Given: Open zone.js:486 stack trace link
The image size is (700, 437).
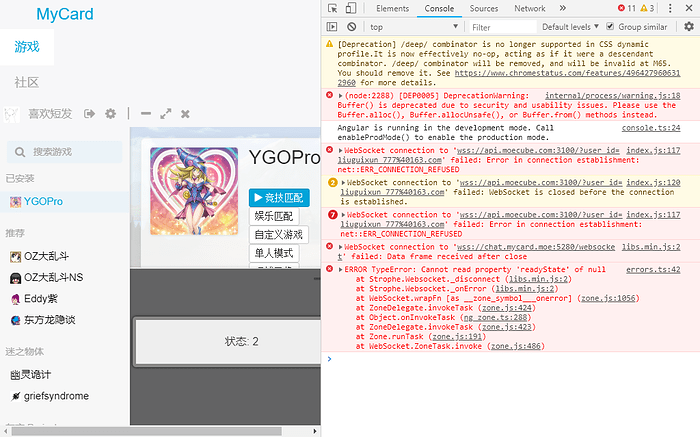Looking at the screenshot, I should 516,346.
